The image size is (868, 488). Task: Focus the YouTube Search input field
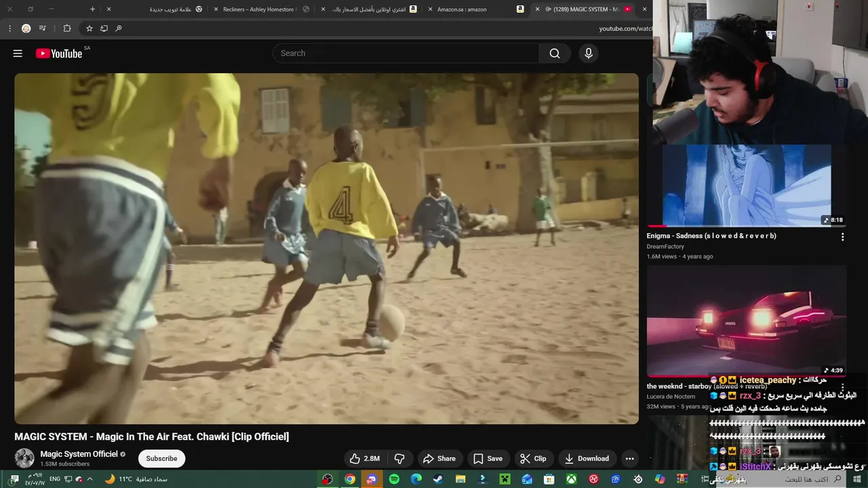(407, 54)
